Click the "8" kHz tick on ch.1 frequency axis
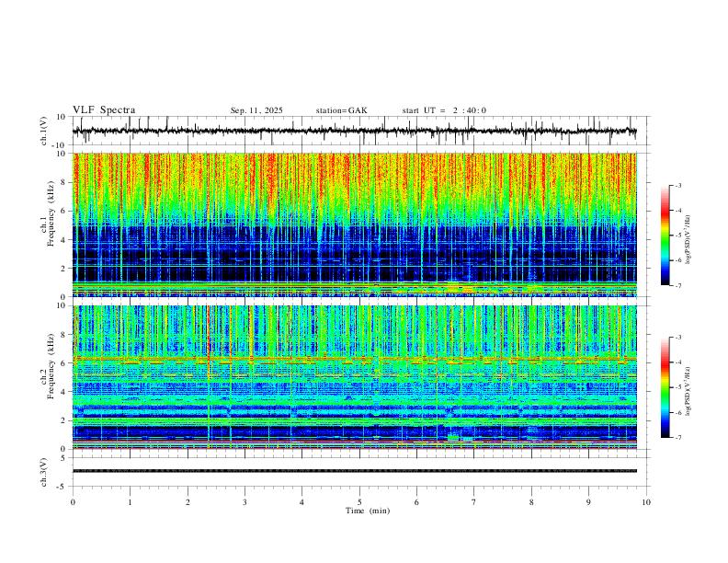Screen dimensions: 728x563 (64, 182)
